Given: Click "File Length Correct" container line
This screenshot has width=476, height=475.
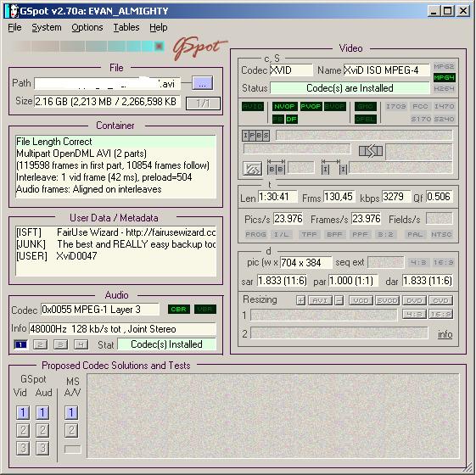Looking at the screenshot, I should [115, 142].
